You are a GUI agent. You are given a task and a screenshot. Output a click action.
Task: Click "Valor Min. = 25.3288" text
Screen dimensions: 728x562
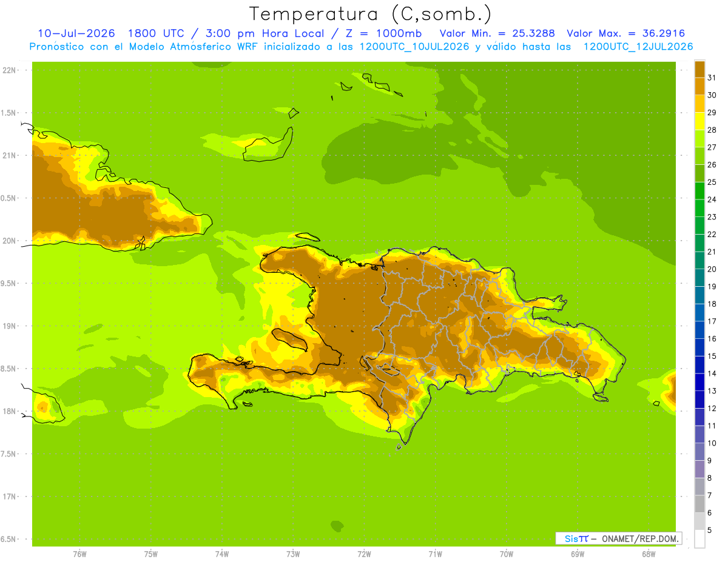click(x=497, y=33)
